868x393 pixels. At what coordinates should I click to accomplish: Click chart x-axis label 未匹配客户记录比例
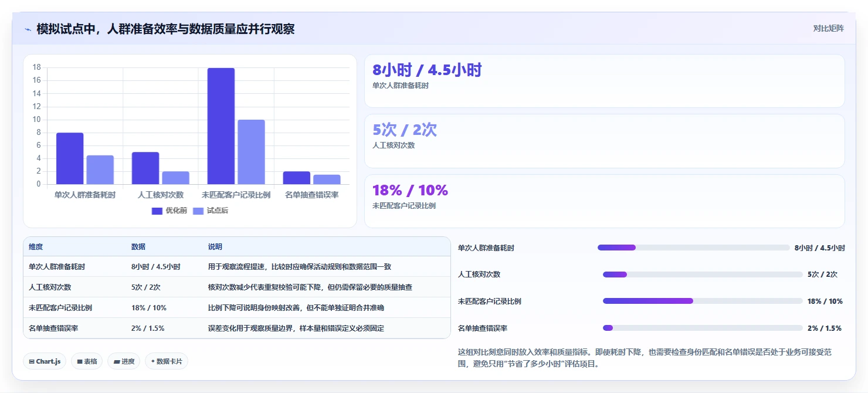tap(236, 195)
